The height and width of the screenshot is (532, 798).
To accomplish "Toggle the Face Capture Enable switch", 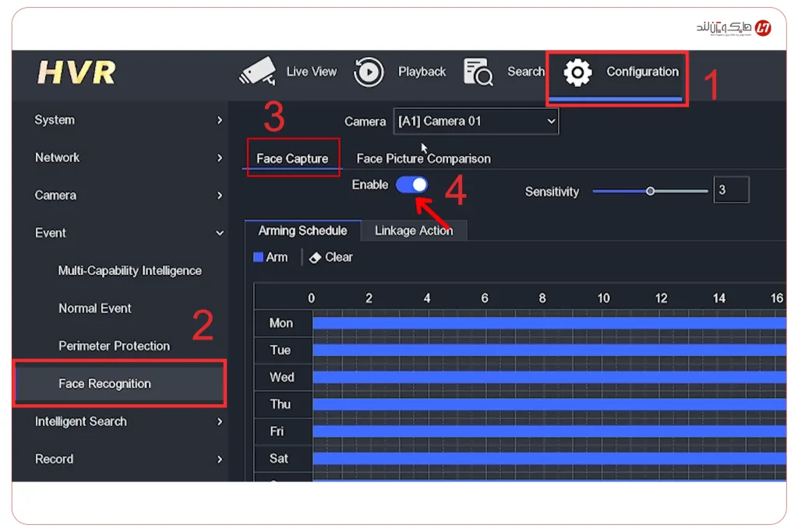I will [x=411, y=185].
